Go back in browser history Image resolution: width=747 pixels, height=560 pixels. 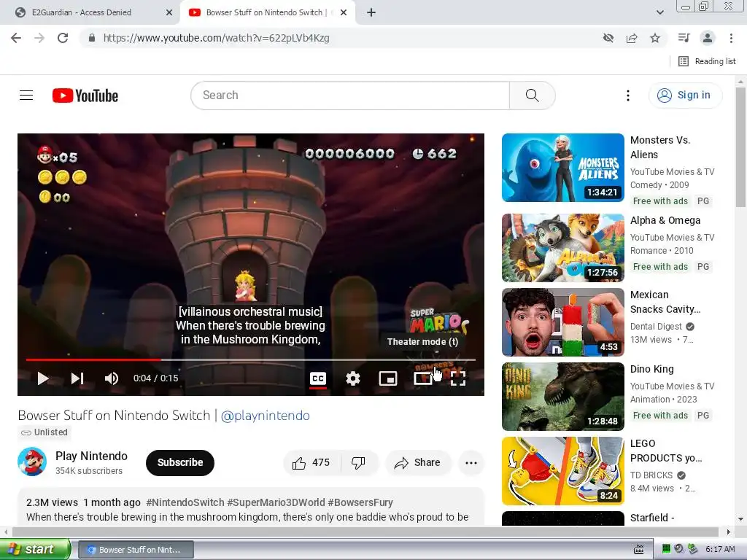(x=16, y=38)
